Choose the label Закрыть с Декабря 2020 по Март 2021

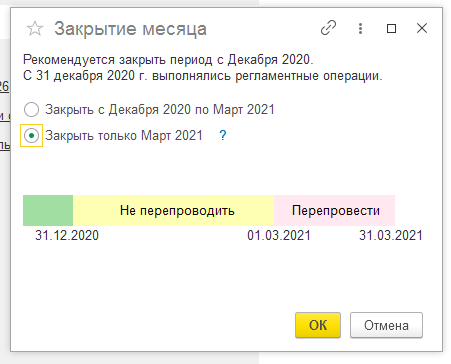(160, 110)
